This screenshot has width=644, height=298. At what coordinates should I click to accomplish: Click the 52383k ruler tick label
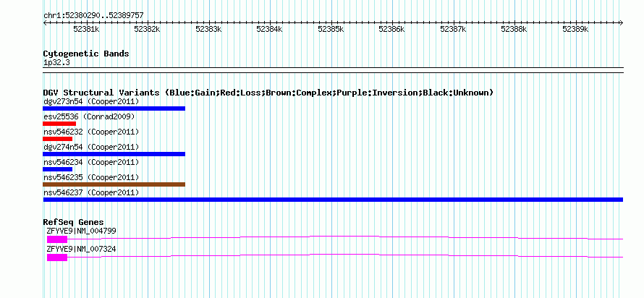click(x=208, y=29)
